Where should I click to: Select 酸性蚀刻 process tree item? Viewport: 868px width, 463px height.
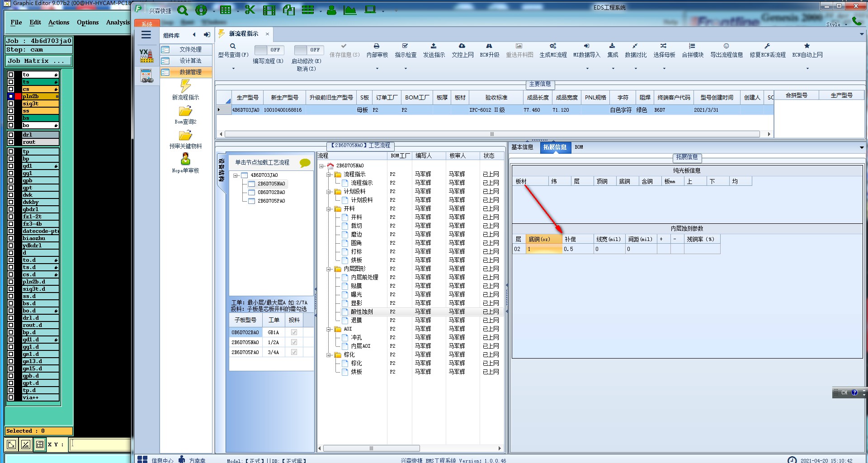click(x=362, y=312)
